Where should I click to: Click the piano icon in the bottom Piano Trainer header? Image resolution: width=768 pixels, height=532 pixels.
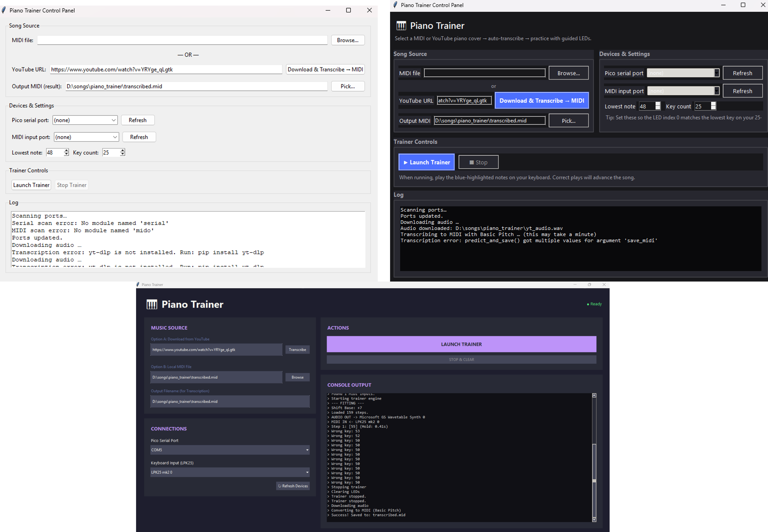pyautogui.click(x=152, y=304)
